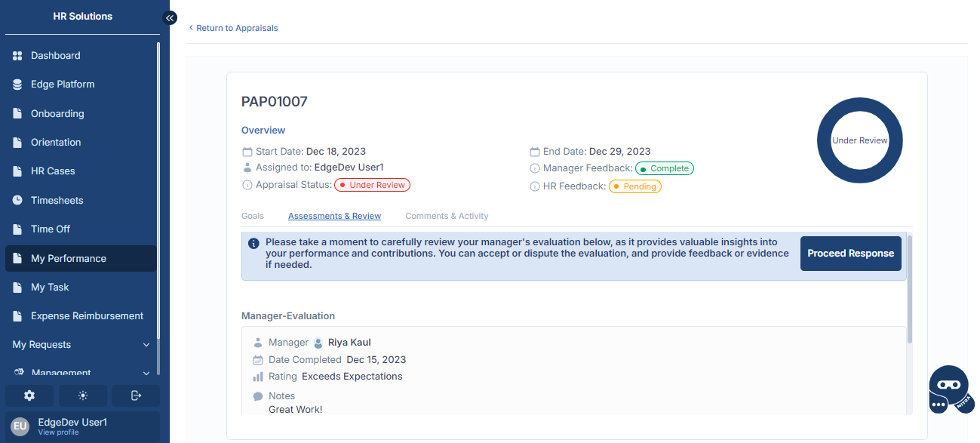Click the Appraisal Status info icon
980x443 pixels.
pyautogui.click(x=247, y=185)
